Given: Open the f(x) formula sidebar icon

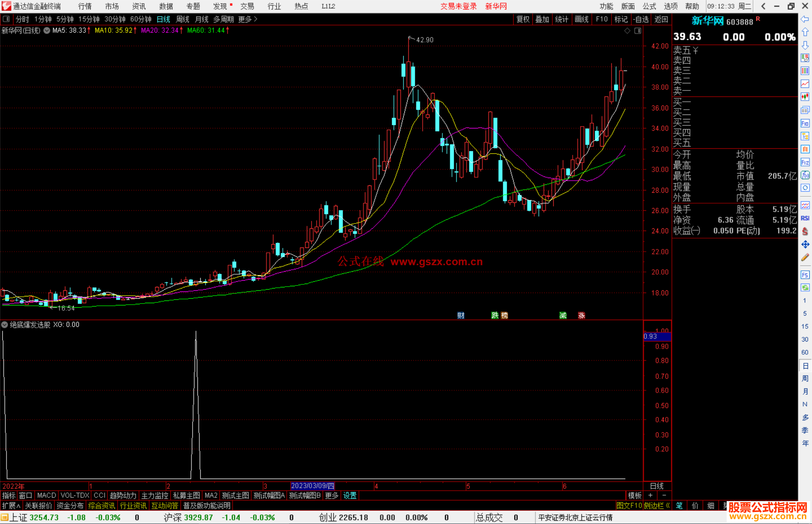Looking at the screenshot, I should 805,175.
